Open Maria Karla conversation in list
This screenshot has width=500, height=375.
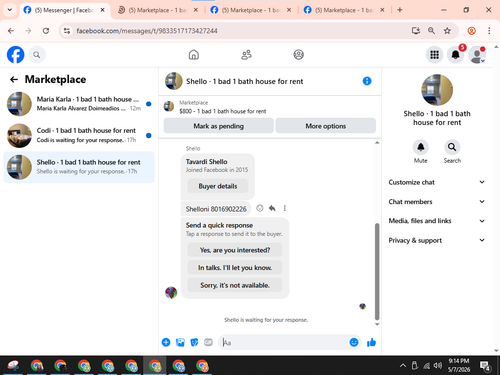[x=79, y=104]
